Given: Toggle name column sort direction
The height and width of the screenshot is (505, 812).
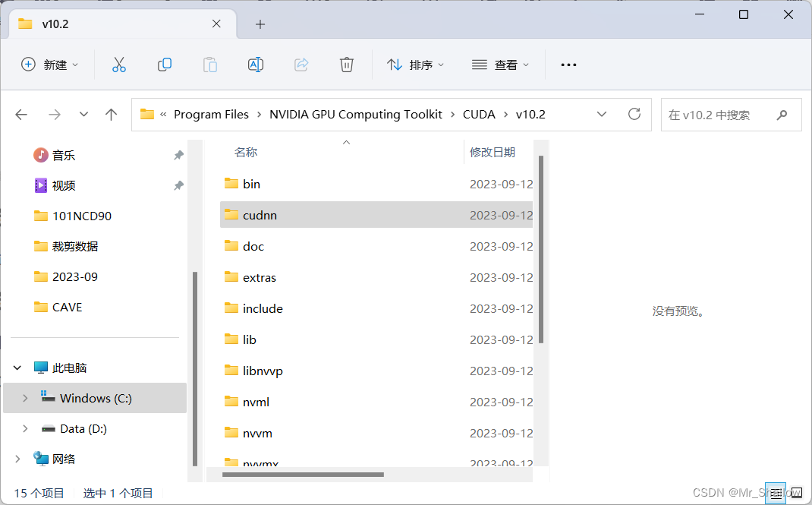Looking at the screenshot, I should click(246, 151).
